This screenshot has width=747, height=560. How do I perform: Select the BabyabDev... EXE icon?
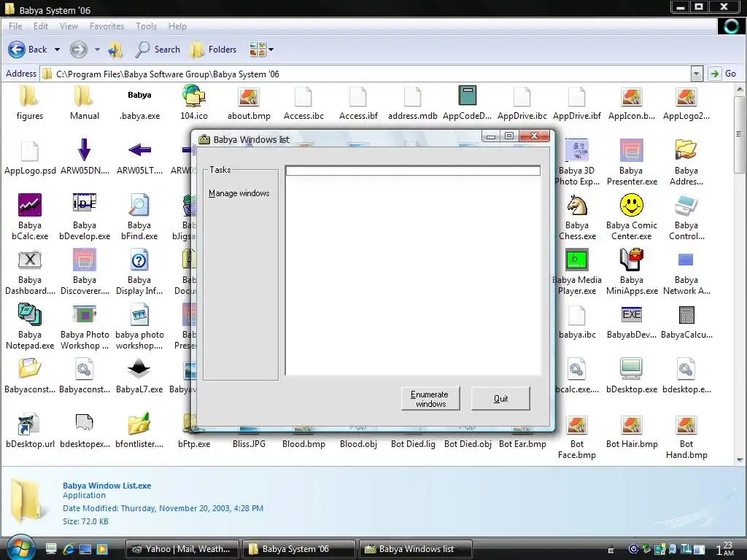pos(632,314)
